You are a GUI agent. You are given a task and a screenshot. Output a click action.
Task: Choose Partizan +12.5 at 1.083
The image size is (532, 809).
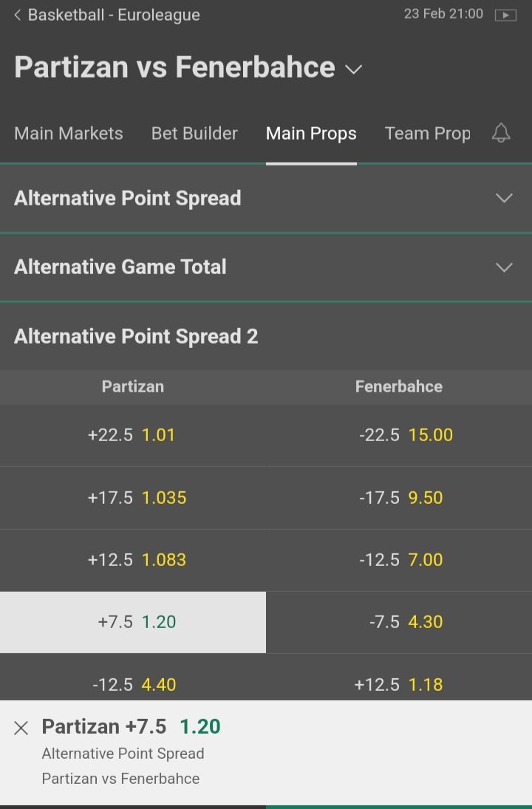(x=133, y=560)
